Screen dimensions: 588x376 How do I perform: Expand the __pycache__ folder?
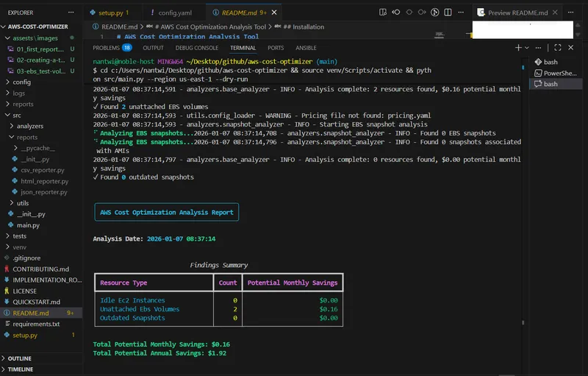15,148
